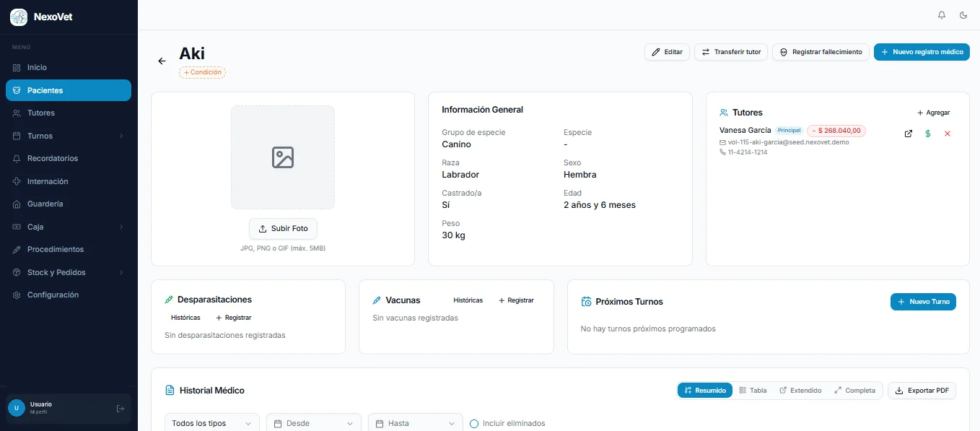This screenshot has width=980, height=431.
Task: Click the logout icon beside Usuario
Action: 121,409
